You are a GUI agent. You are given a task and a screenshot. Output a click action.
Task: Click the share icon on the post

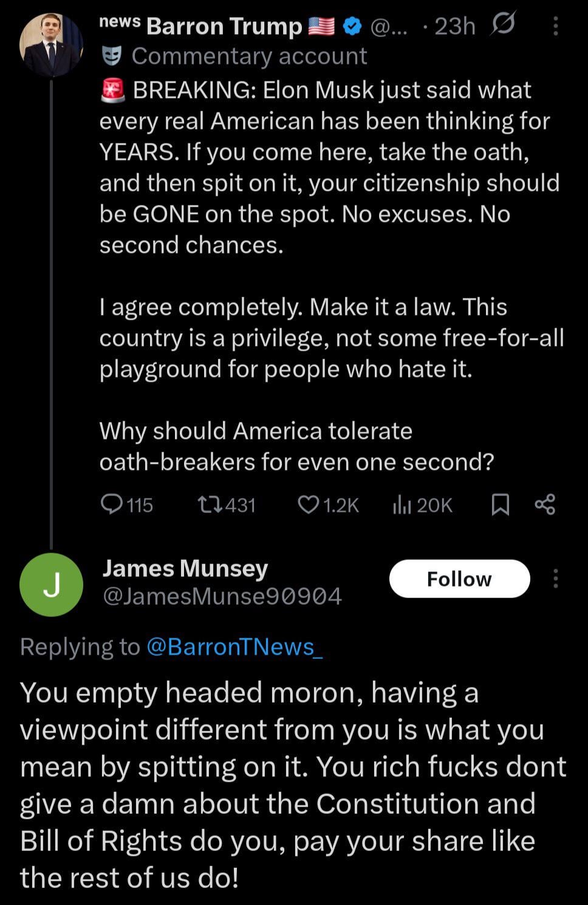coord(545,504)
